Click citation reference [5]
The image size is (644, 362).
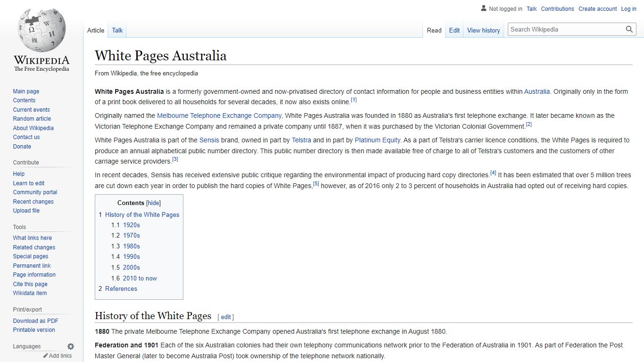pyautogui.click(x=316, y=184)
